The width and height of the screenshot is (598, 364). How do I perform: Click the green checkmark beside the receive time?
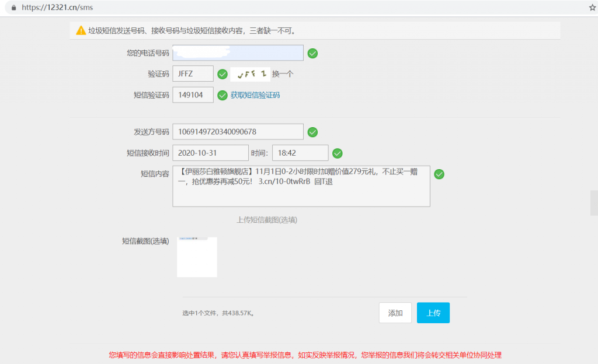[338, 153]
